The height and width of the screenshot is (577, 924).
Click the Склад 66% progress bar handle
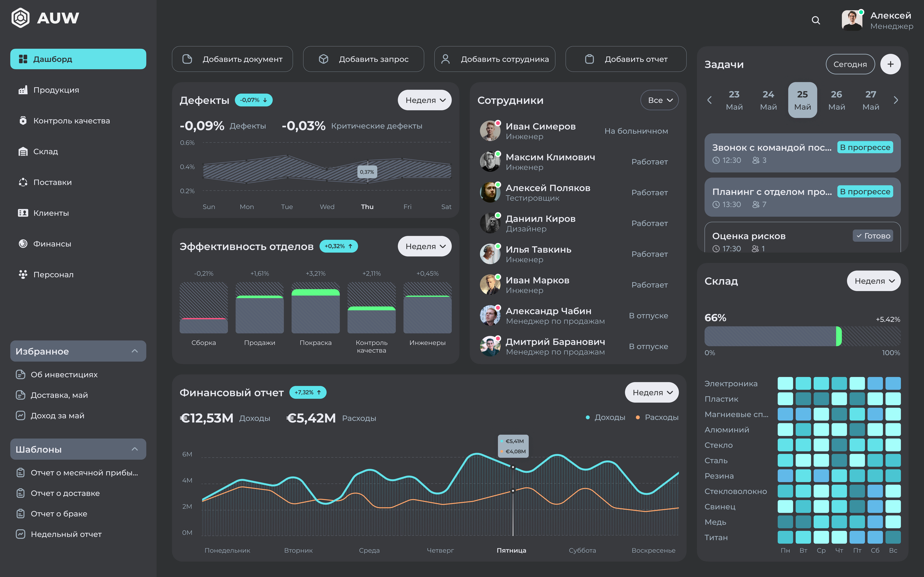pyautogui.click(x=838, y=336)
